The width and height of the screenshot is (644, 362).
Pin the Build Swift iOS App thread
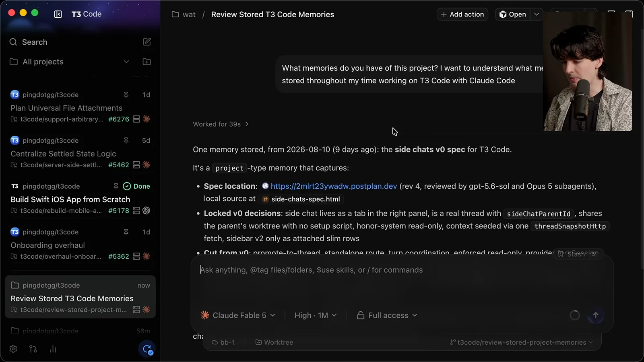pyautogui.click(x=116, y=186)
